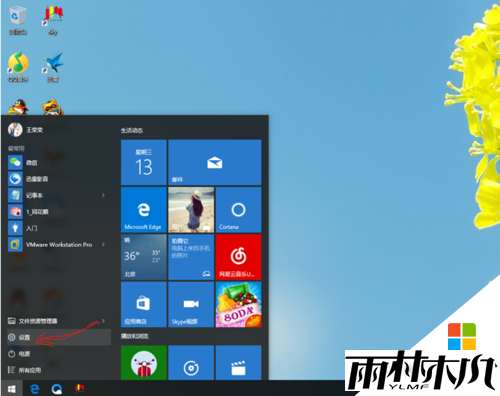
Task: Open the blue Q browser taskbar icon
Action: coord(57,389)
